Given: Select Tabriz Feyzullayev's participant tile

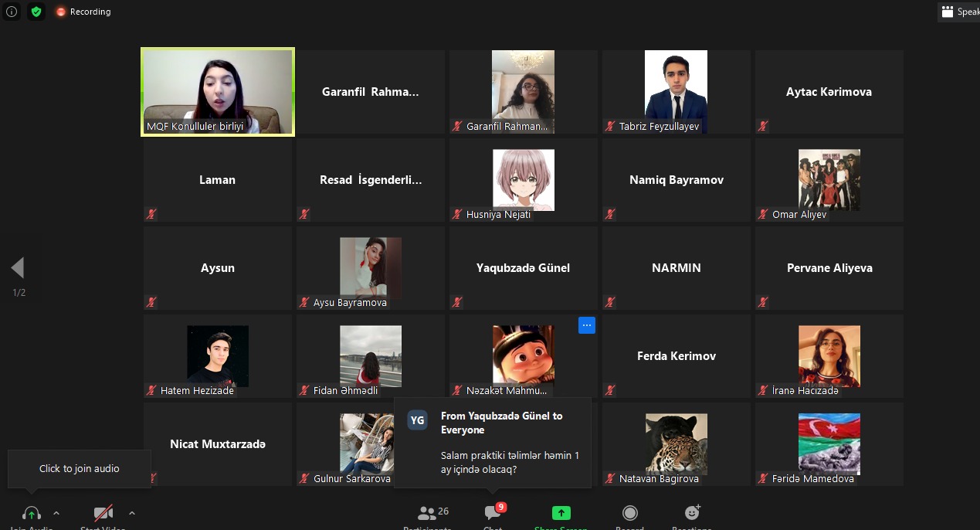Looking at the screenshot, I should click(x=676, y=92).
